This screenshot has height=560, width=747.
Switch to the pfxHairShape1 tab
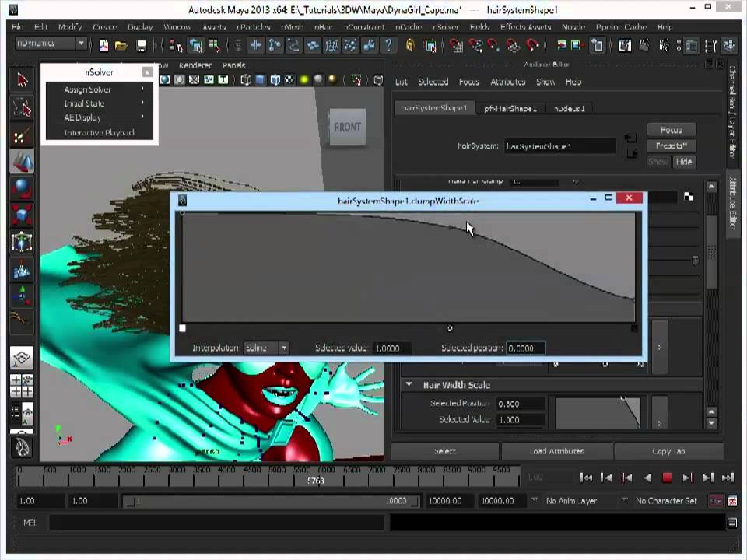[x=510, y=109]
